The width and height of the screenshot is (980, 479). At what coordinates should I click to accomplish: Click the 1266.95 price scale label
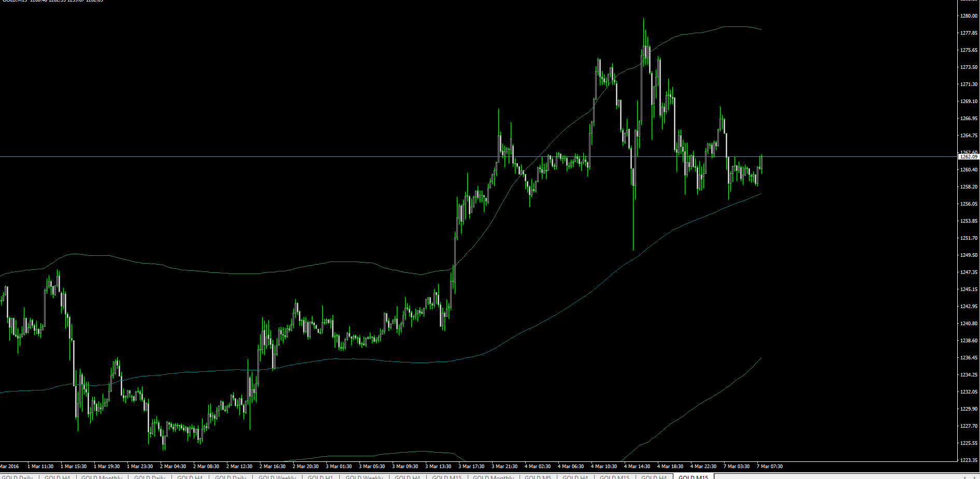969,119
